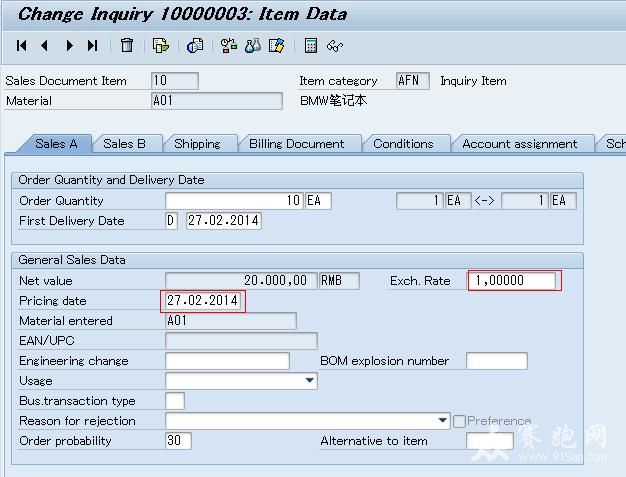Click the Material entered A01 field
The image size is (626, 477).
point(231,321)
